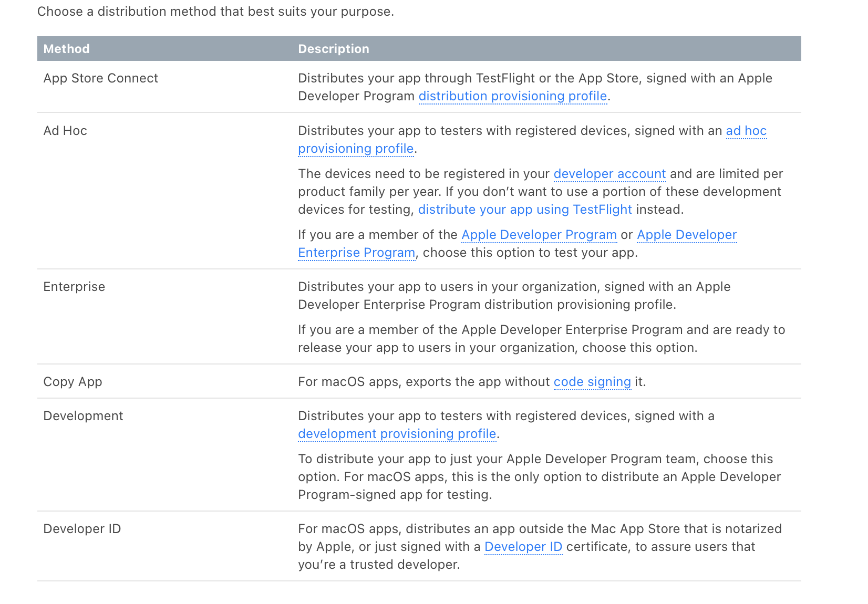868x604 pixels.
Task: Click the 'release your app to users' text line
Action: click(497, 348)
